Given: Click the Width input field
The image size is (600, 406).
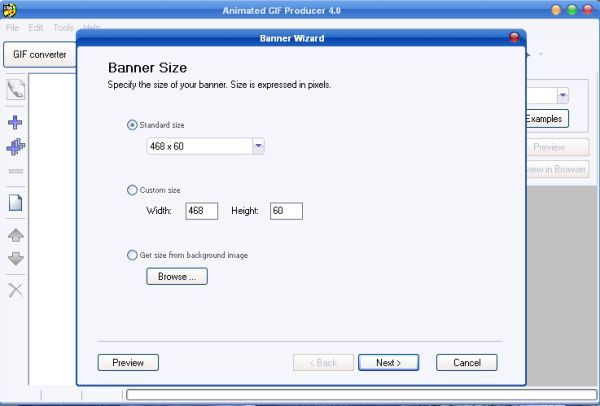Looking at the screenshot, I should [x=202, y=211].
